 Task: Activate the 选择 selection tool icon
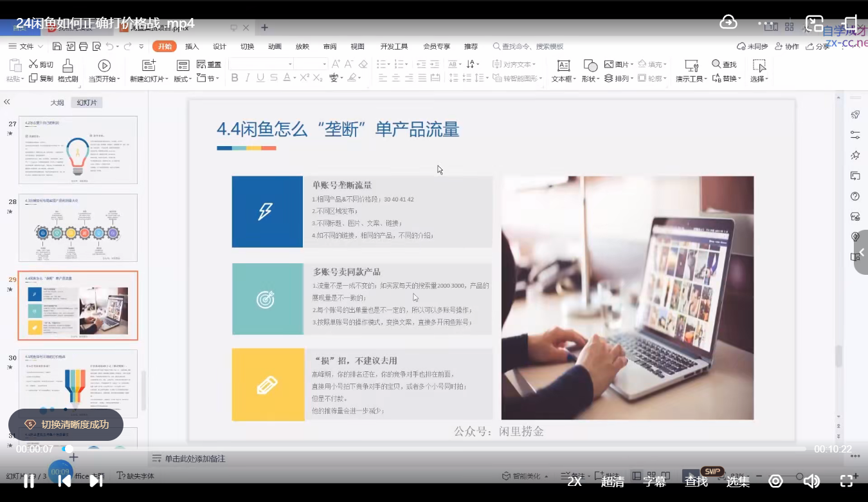coord(759,64)
